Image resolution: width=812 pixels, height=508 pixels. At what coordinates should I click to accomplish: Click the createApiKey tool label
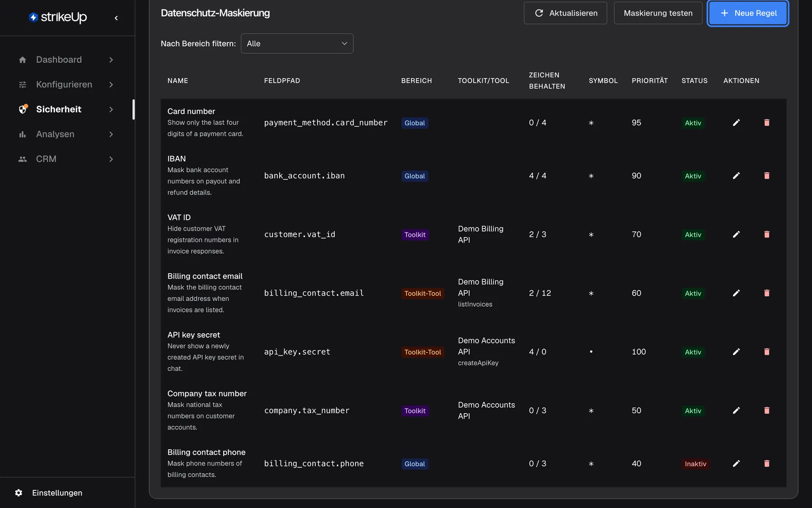click(478, 363)
